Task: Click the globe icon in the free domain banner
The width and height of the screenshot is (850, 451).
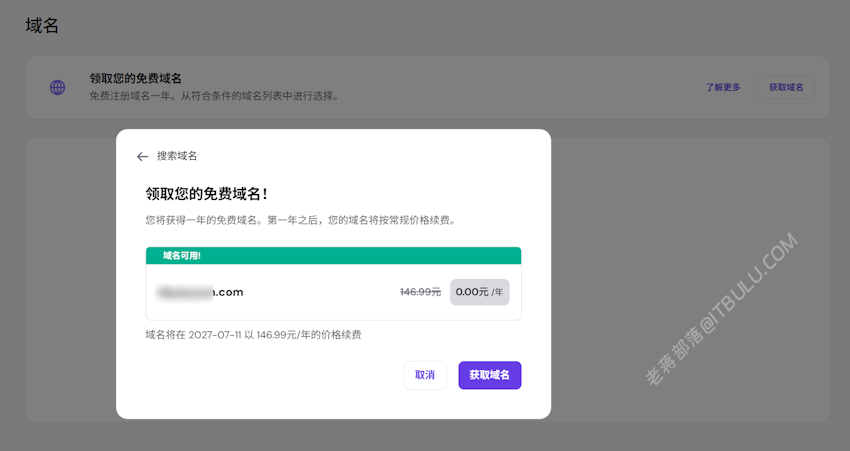Action: pos(57,87)
